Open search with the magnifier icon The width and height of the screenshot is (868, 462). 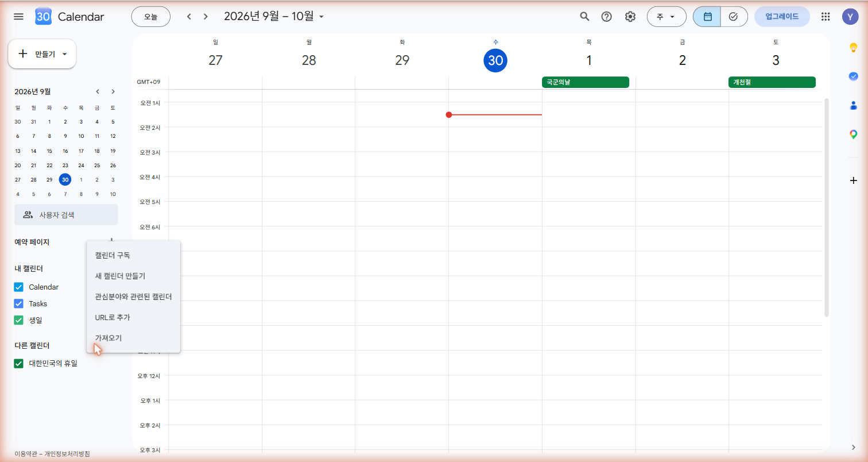click(584, 17)
